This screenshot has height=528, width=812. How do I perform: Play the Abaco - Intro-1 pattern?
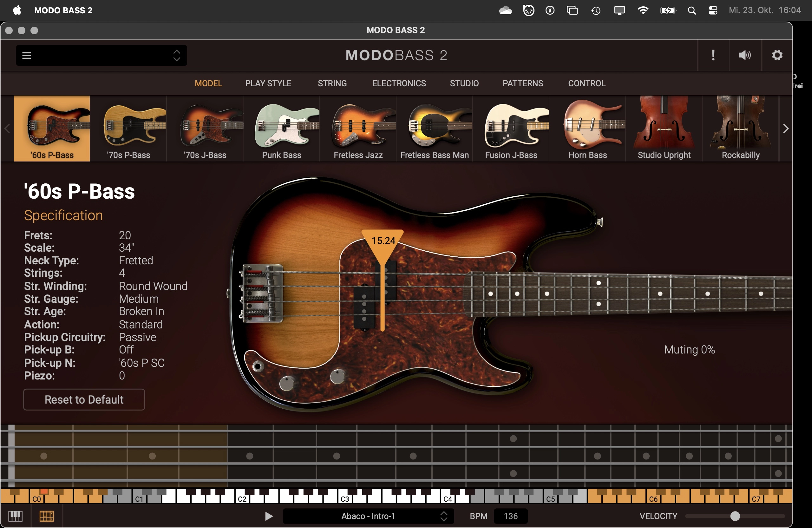pyautogui.click(x=269, y=516)
